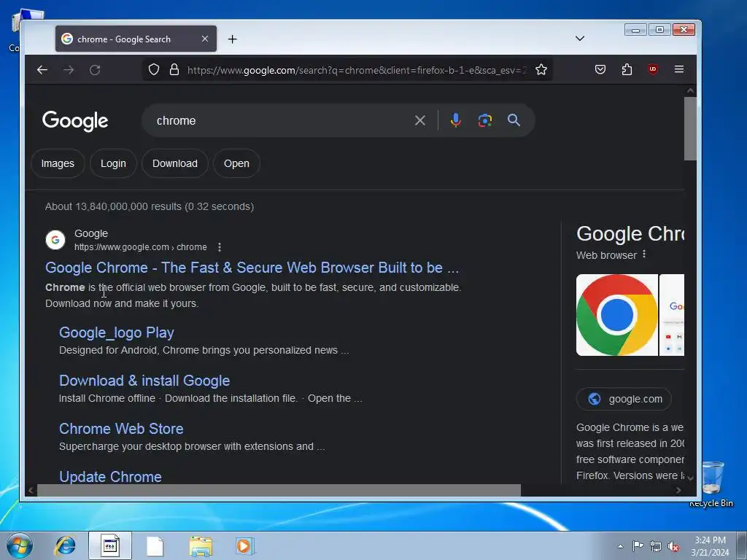The image size is (747, 560).
Task: Click the vertical scrollbar thumb
Action: [690, 128]
